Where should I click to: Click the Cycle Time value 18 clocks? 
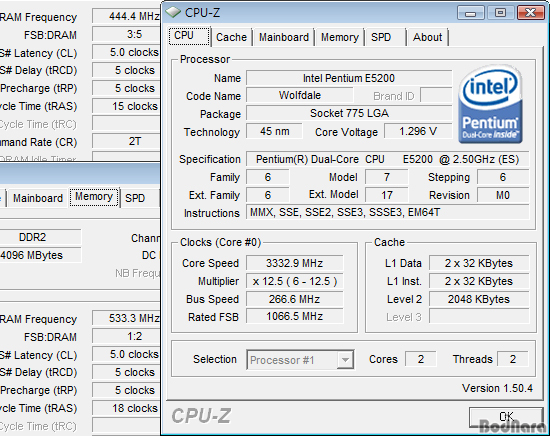point(126,408)
